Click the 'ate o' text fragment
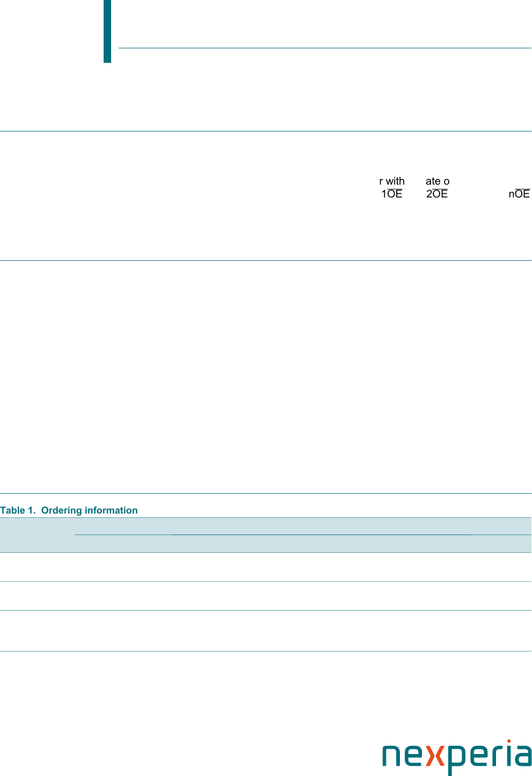The image size is (532, 776). [x=438, y=181]
